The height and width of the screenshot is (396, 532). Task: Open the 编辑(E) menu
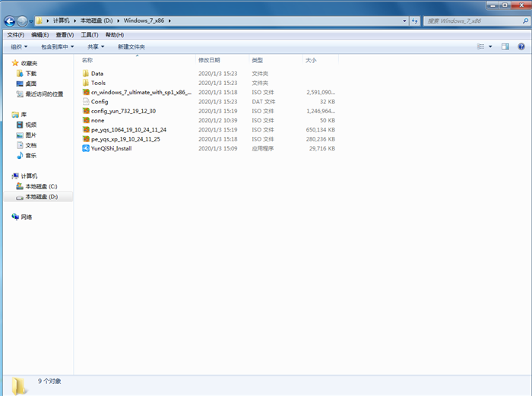(x=40, y=35)
